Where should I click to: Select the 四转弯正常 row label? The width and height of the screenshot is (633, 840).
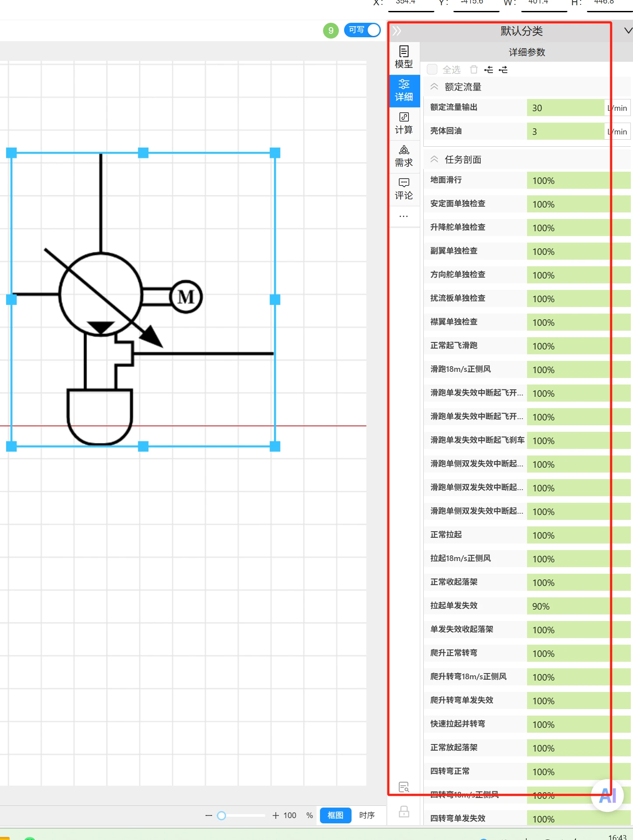pos(450,771)
